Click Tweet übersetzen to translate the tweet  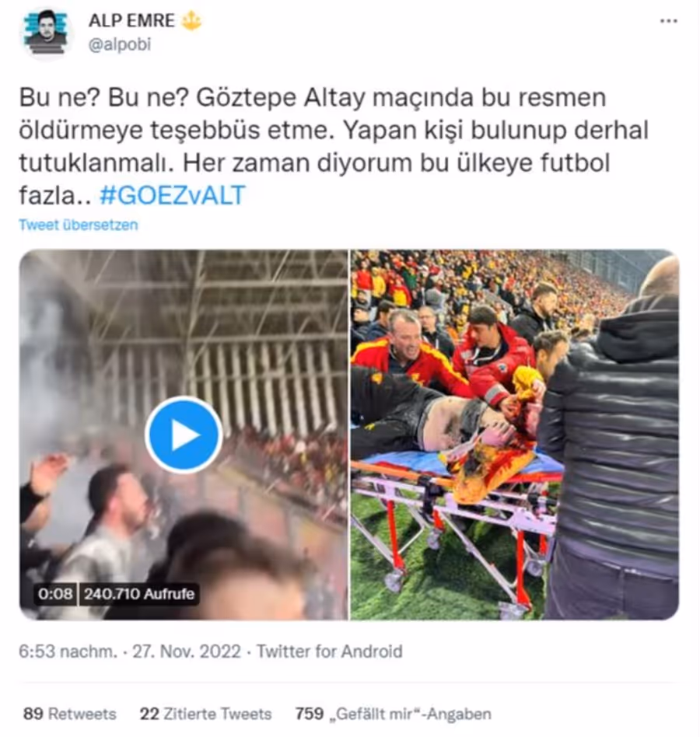click(78, 225)
